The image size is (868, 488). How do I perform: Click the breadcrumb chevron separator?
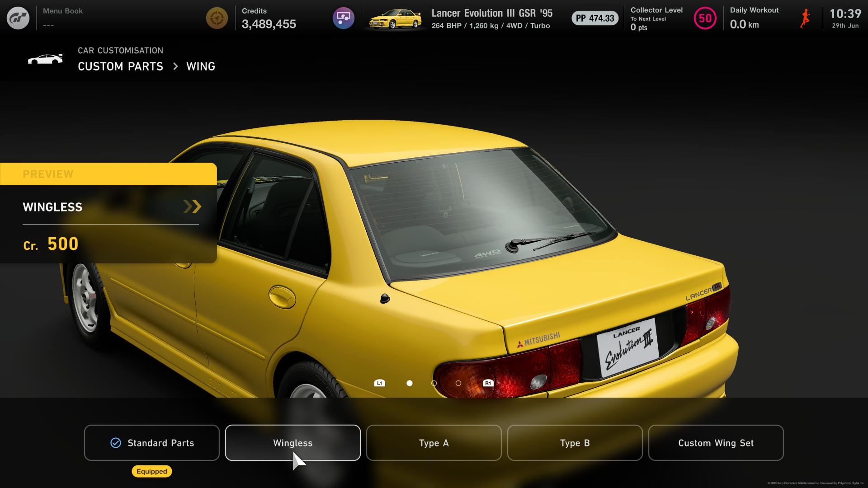175,66
